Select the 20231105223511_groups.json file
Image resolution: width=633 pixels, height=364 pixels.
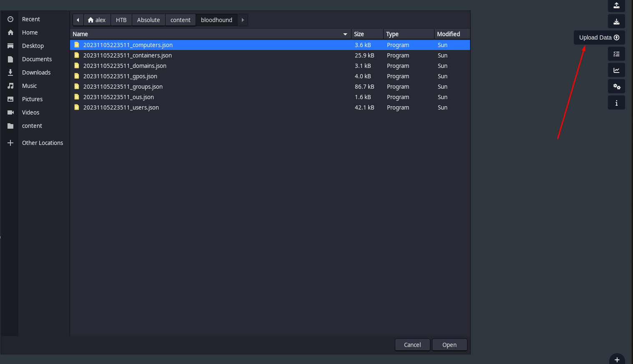(123, 87)
